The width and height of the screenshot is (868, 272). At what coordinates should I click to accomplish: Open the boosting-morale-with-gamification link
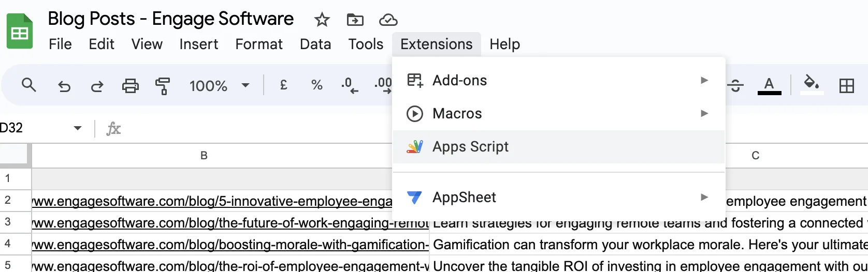pyautogui.click(x=230, y=245)
